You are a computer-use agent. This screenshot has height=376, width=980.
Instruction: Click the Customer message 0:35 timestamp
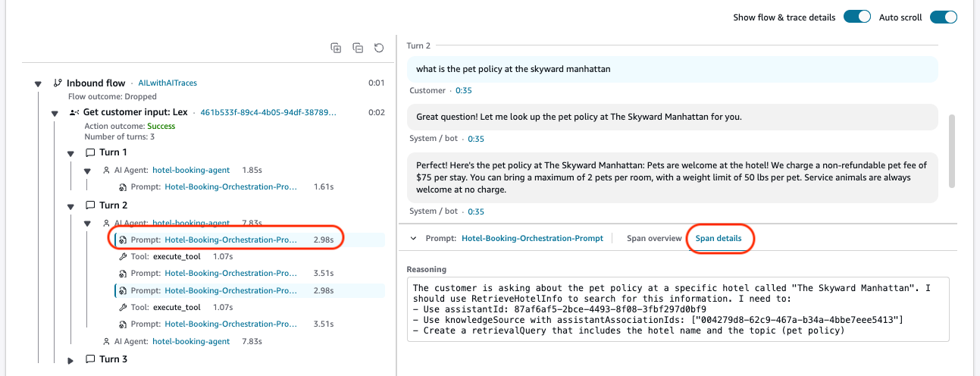click(463, 90)
